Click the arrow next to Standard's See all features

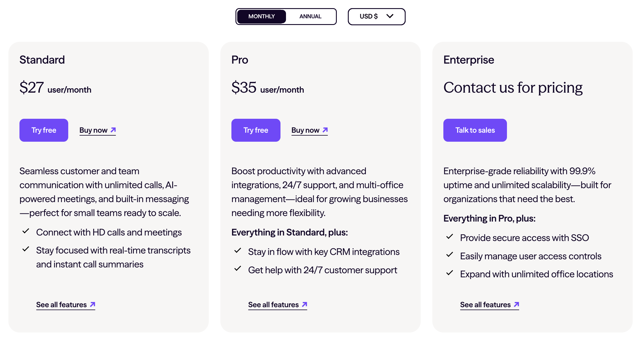[93, 304]
